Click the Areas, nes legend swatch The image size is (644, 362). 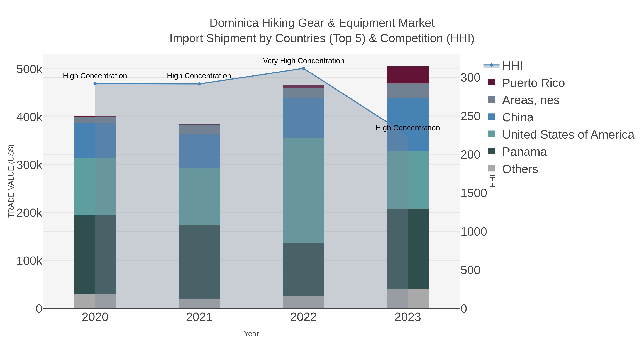point(492,99)
